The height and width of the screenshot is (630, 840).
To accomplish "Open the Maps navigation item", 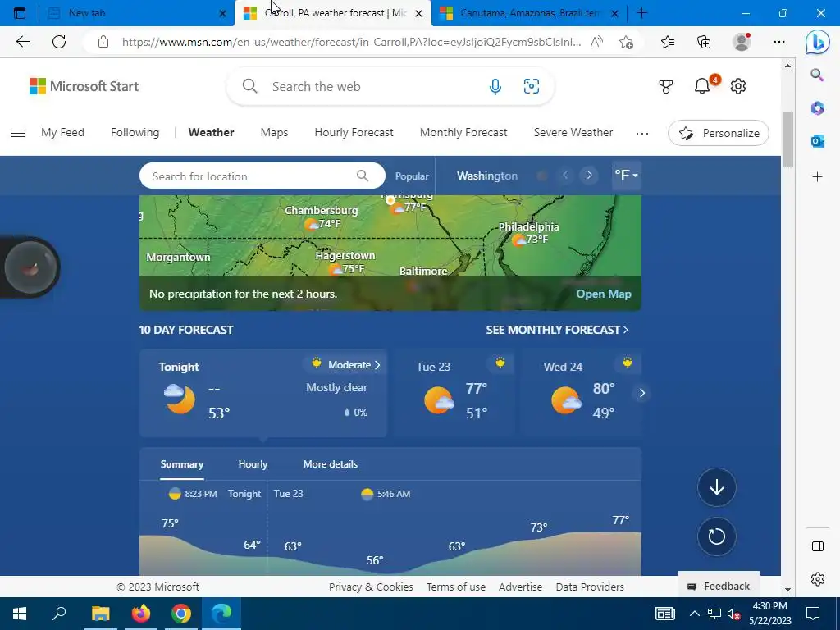I will [274, 132].
